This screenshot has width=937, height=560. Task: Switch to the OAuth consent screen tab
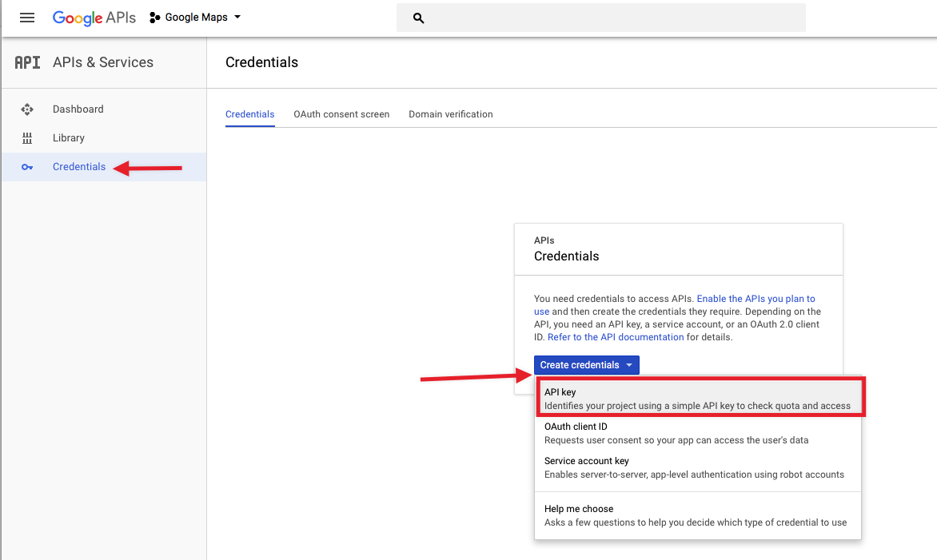pos(341,114)
